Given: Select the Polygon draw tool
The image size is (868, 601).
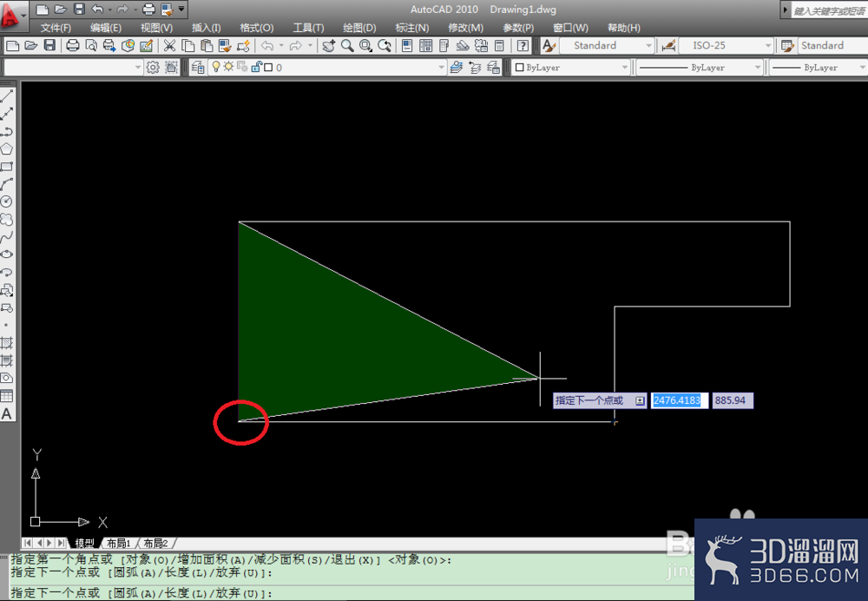Looking at the screenshot, I should [7, 149].
